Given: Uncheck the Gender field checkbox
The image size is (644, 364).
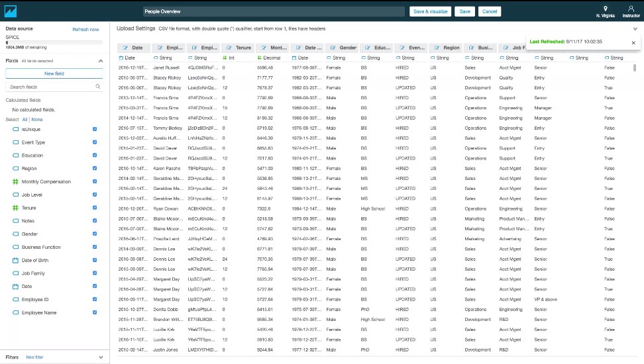Looking at the screenshot, I should 95,234.
